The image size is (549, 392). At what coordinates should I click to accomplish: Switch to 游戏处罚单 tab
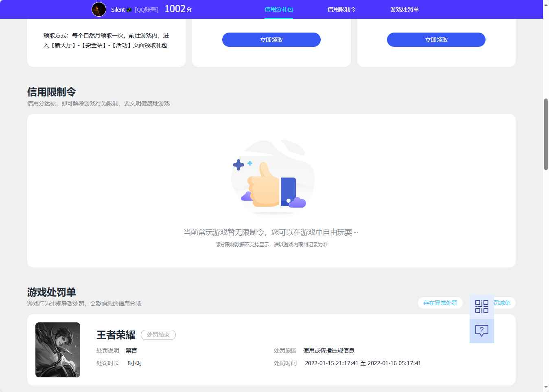pyautogui.click(x=405, y=9)
